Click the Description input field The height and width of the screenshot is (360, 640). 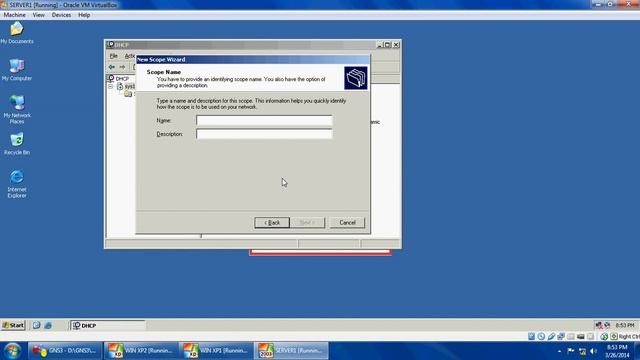coord(264,134)
